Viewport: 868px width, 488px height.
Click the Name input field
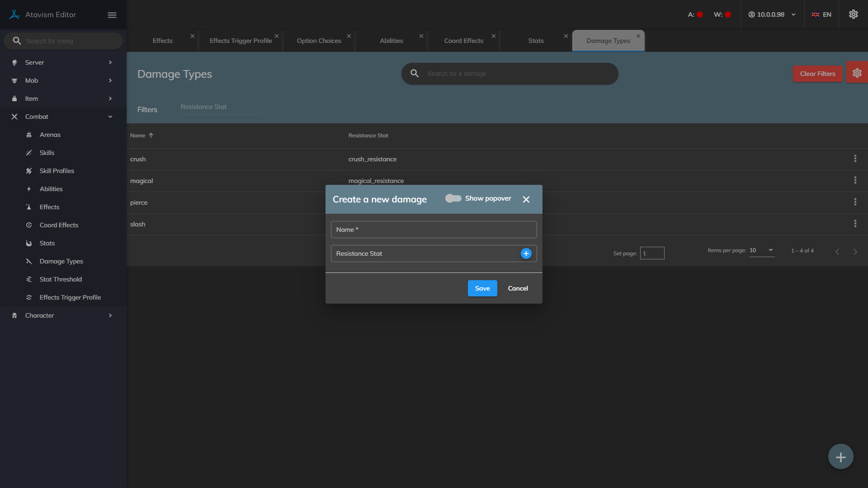pyautogui.click(x=434, y=230)
